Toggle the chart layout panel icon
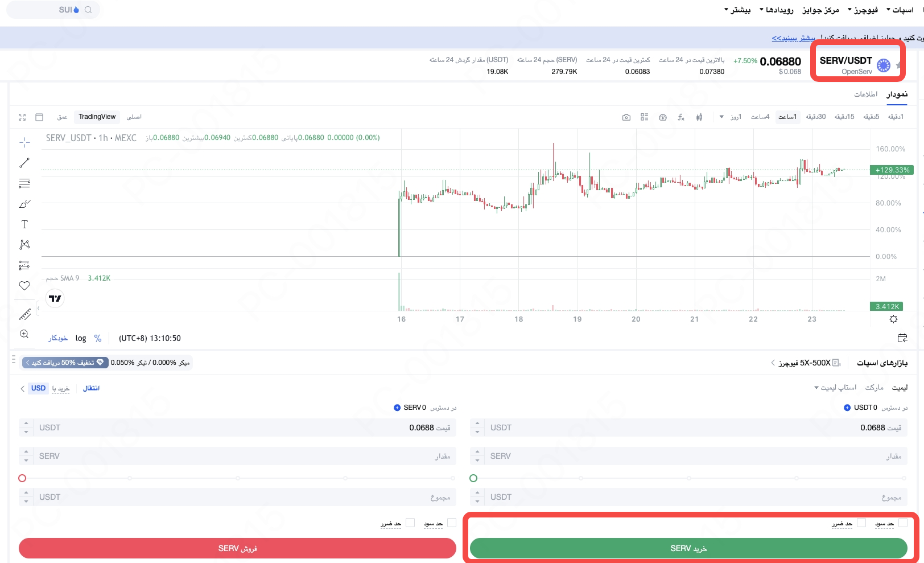The height and width of the screenshot is (563, 924). click(x=39, y=117)
